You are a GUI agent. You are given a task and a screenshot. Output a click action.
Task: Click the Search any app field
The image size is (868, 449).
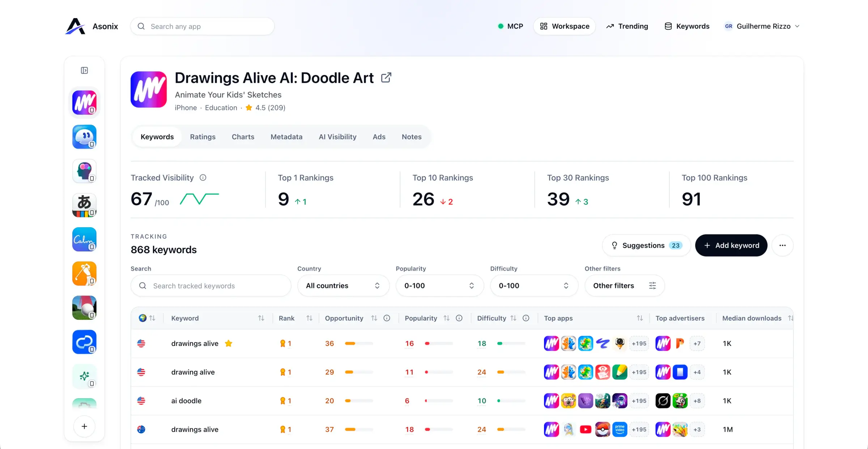coord(202,26)
